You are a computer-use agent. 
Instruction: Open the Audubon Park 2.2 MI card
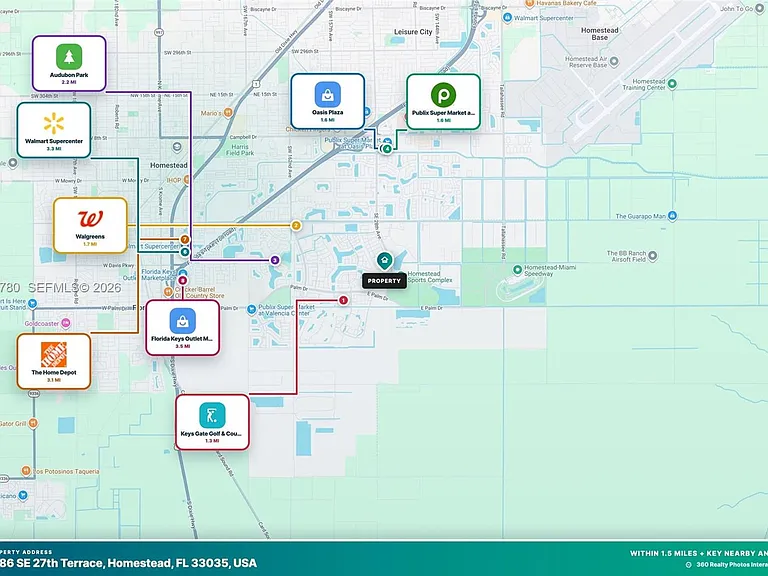[69, 64]
